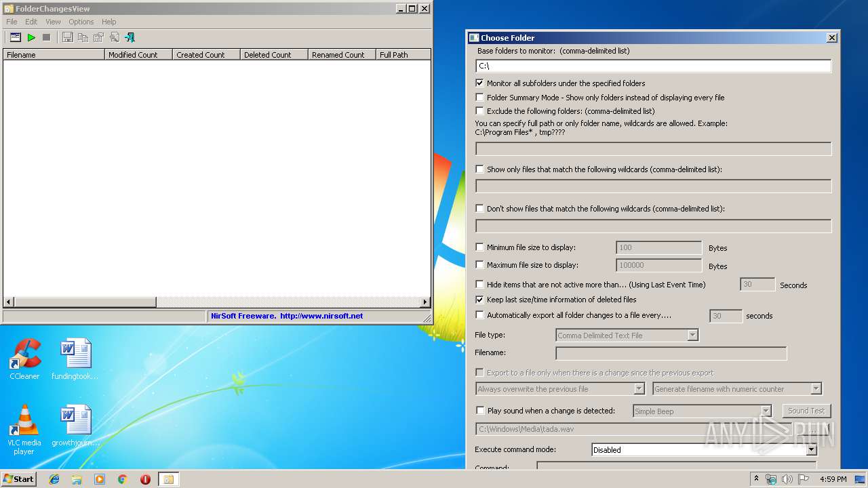
Task: Uncheck Monitor all subfolders under the specified folders
Action: point(480,83)
